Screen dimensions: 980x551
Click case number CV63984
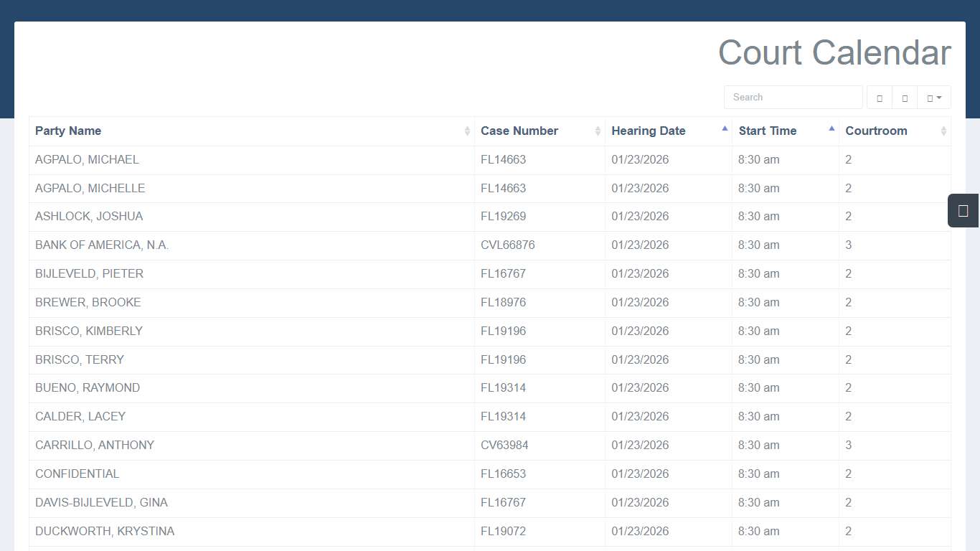pos(504,446)
